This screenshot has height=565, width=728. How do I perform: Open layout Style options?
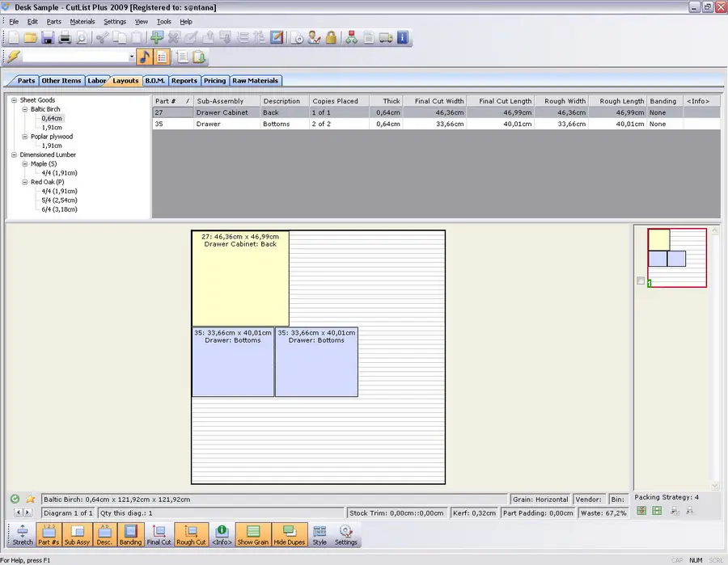(x=320, y=535)
